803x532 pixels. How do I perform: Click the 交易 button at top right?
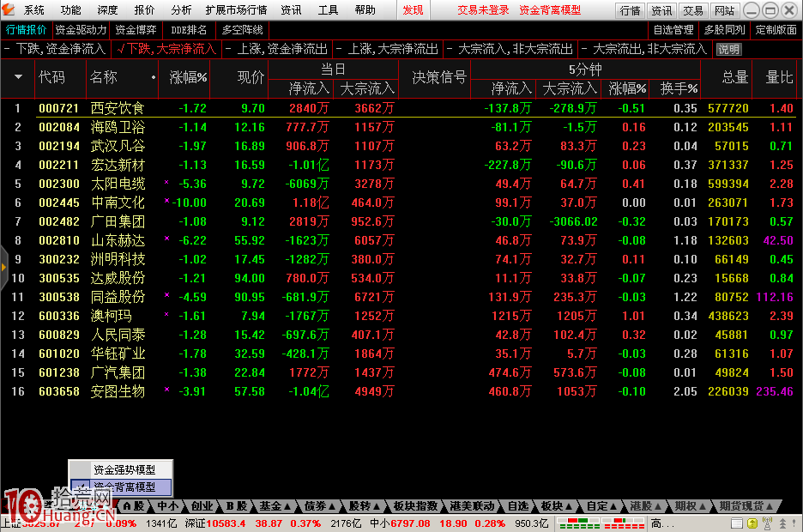(693, 10)
